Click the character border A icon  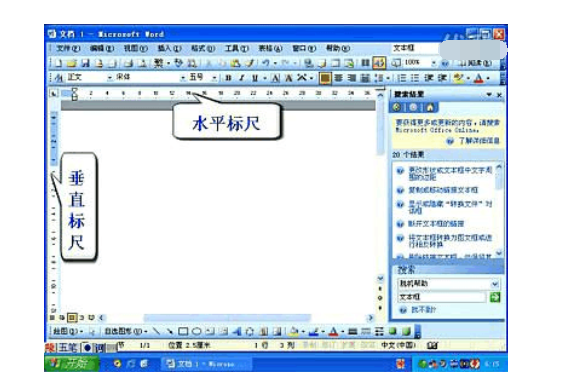[276, 78]
